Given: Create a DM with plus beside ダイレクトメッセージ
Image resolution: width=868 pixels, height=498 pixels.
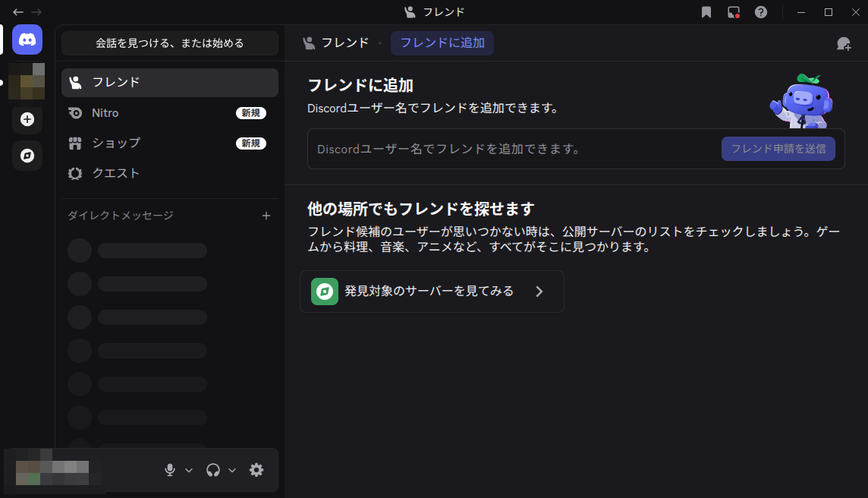Looking at the screenshot, I should coord(266,216).
